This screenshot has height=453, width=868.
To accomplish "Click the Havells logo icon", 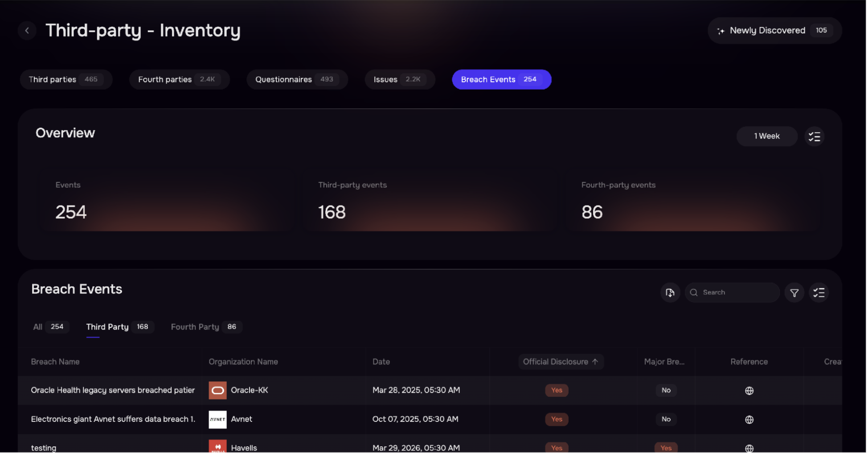I will (x=218, y=447).
